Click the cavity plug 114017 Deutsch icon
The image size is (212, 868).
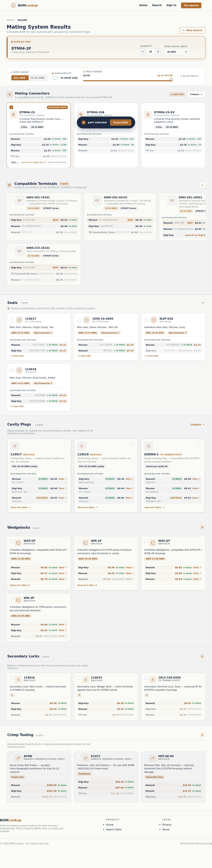(15, 446)
